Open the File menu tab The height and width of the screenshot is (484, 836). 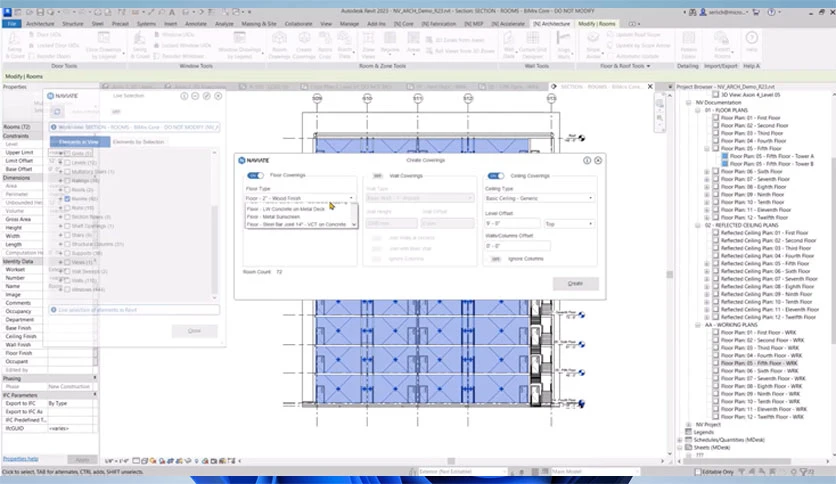coord(12,23)
